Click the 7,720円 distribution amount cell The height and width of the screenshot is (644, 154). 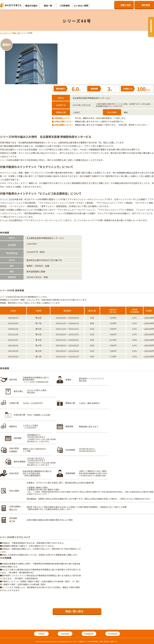click(113, 357)
